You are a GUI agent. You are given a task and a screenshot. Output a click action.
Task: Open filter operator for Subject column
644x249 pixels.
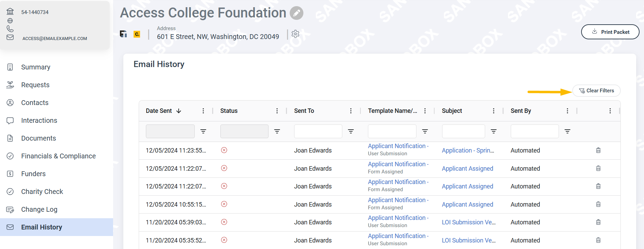click(494, 131)
